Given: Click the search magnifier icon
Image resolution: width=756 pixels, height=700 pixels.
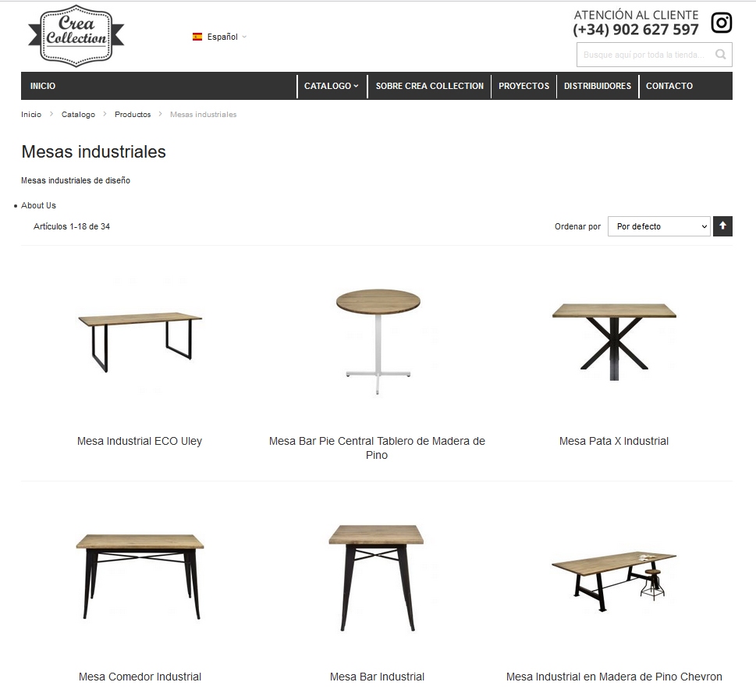Looking at the screenshot, I should coord(720,55).
